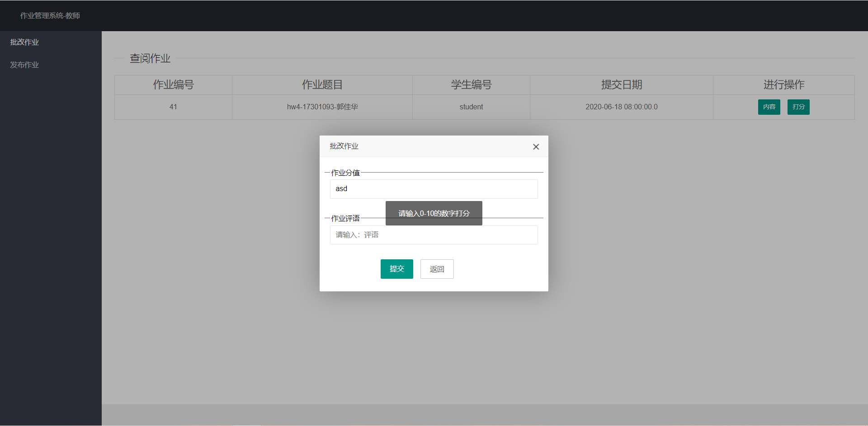
Task: Select 批改作业 in the sidebar
Action: (x=25, y=42)
